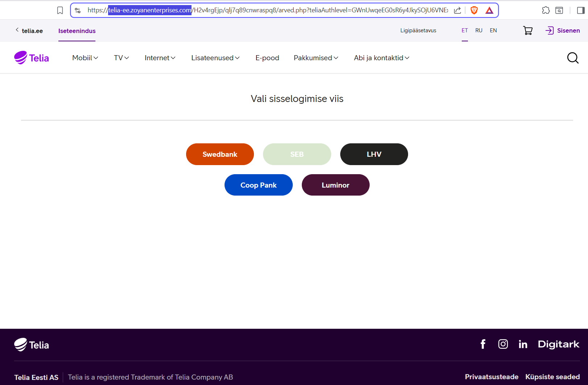Image resolution: width=588 pixels, height=385 pixels.
Task: Open the Abi ja kontaktid dropdown
Action: point(381,58)
